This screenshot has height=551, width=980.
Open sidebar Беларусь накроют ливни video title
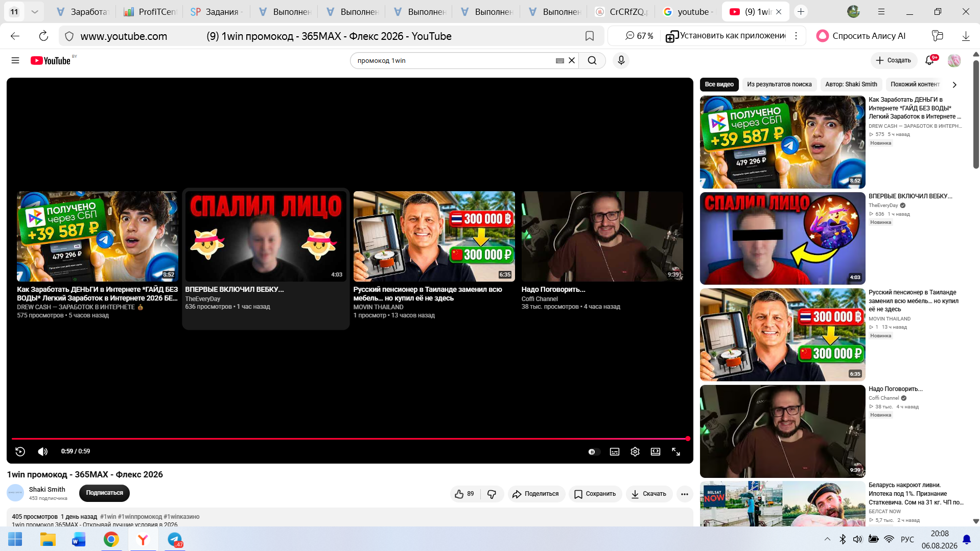click(x=916, y=494)
